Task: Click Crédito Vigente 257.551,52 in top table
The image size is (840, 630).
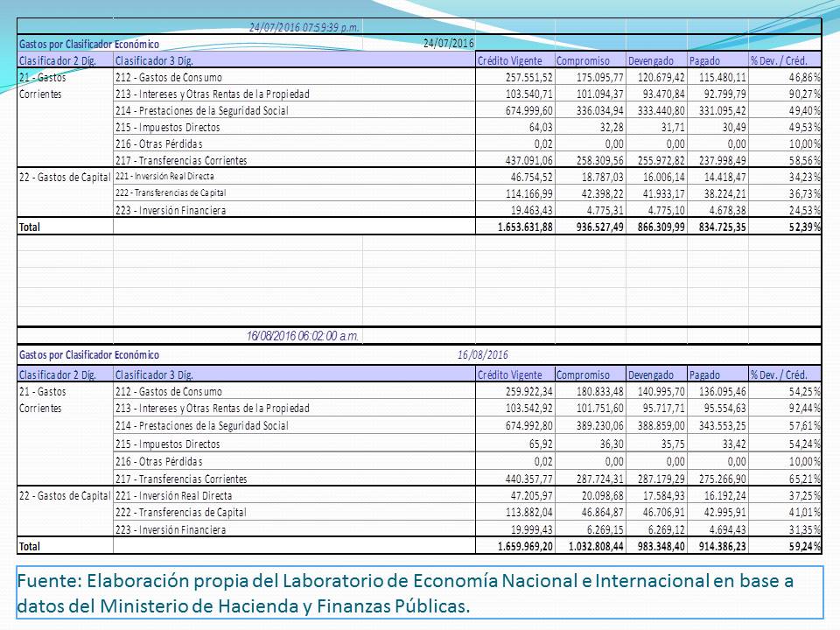Action: pos(528,77)
